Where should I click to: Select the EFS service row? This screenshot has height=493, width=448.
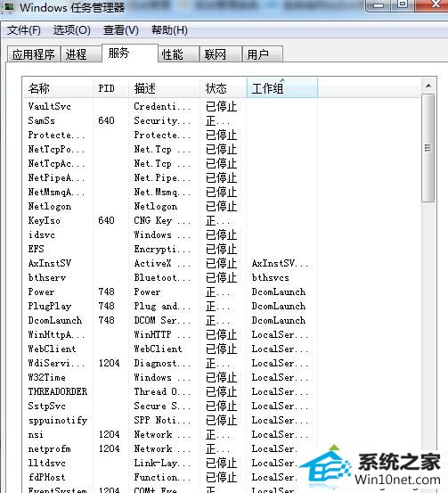tap(171, 249)
